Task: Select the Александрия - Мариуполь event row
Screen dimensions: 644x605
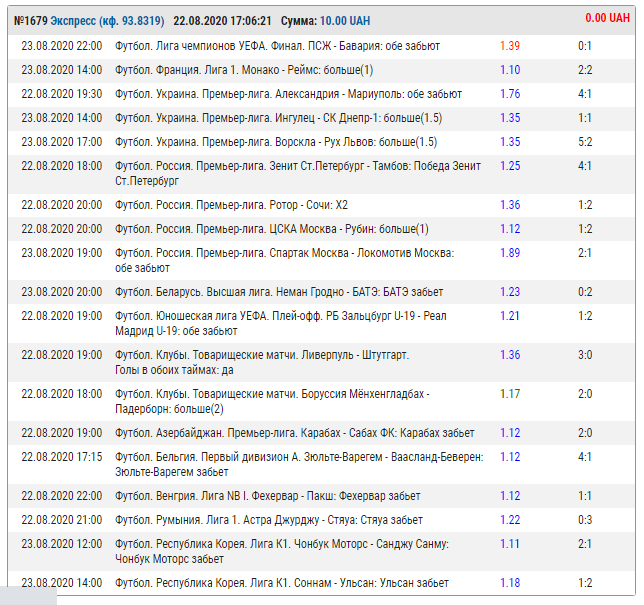Action: pos(321,94)
